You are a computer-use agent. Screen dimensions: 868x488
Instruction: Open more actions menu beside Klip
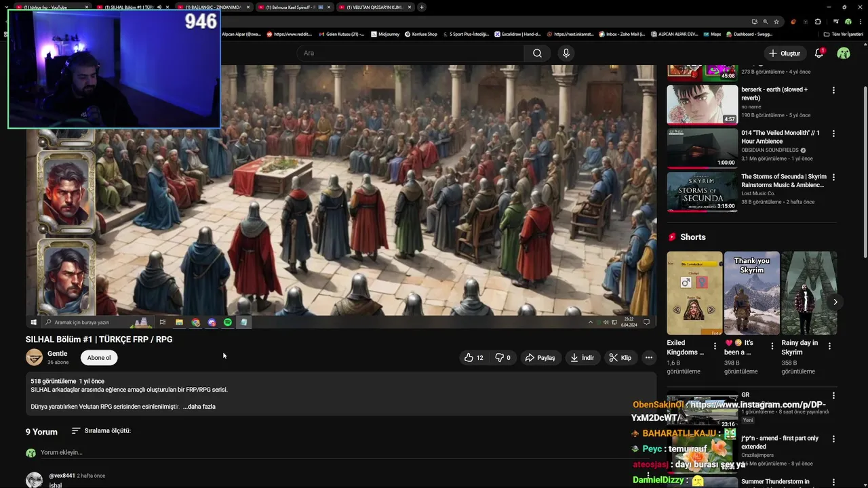[x=648, y=358]
